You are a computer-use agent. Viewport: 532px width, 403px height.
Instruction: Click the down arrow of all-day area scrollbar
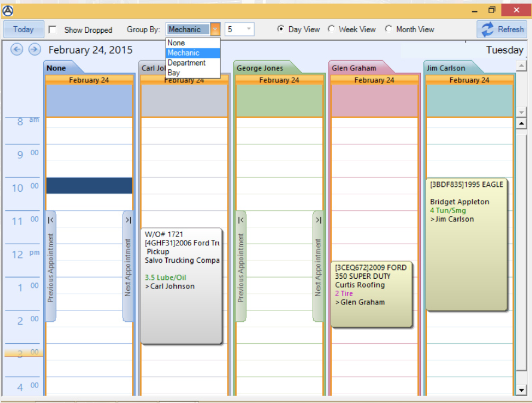point(521,112)
